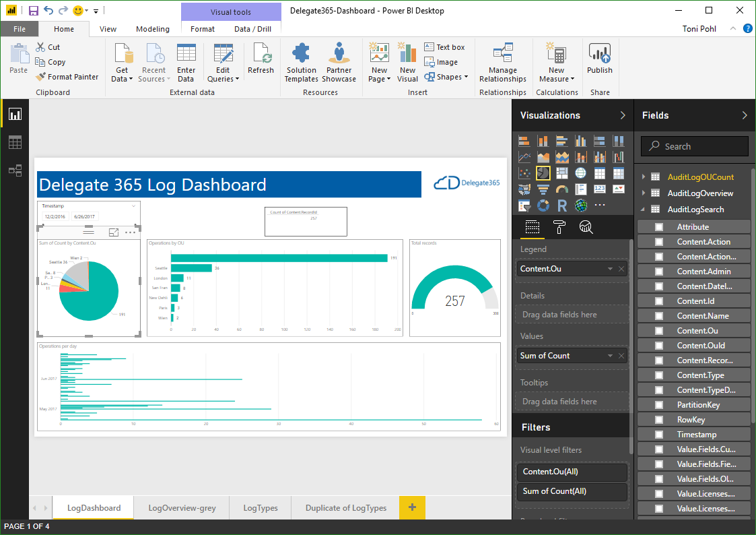Choose the Donut chart visualization
This screenshot has height=535, width=756.
(543, 206)
